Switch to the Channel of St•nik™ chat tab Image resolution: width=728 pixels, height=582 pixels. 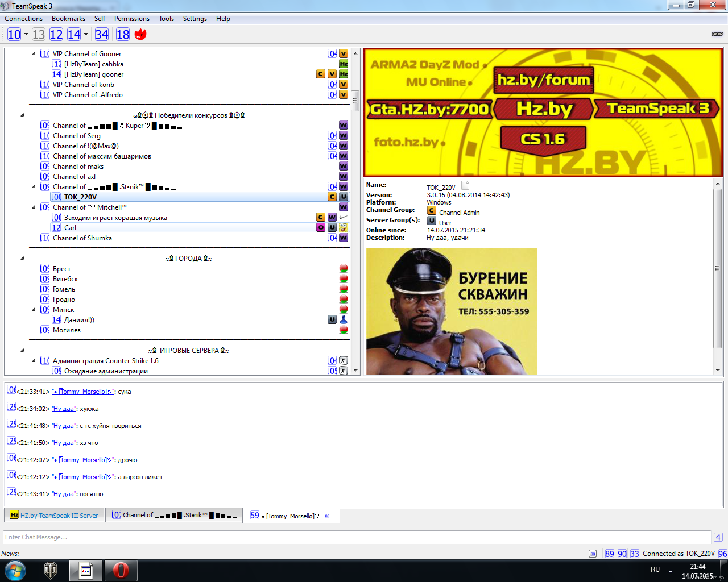174,515
